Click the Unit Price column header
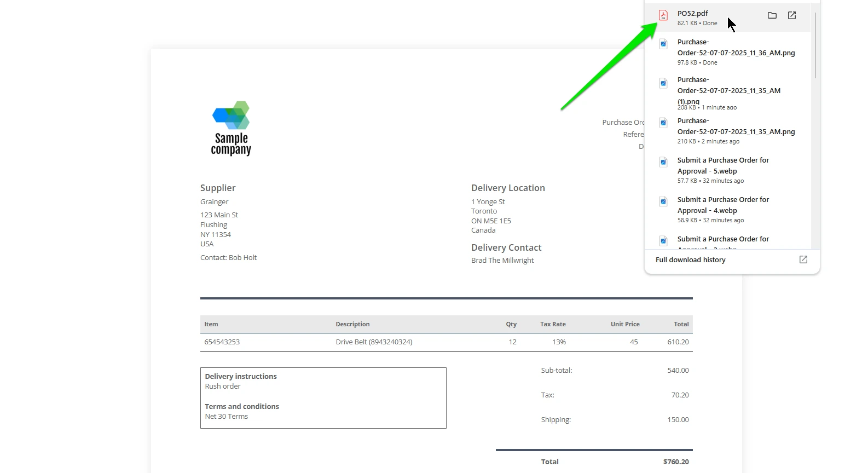This screenshot has height=473, width=868. 625,324
